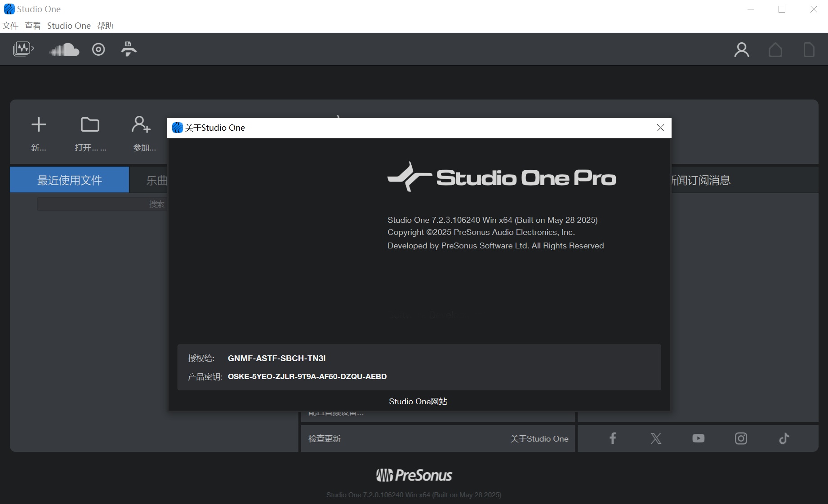The image size is (828, 504).
Task: Open the Instagram icon link
Action: pyautogui.click(x=741, y=438)
